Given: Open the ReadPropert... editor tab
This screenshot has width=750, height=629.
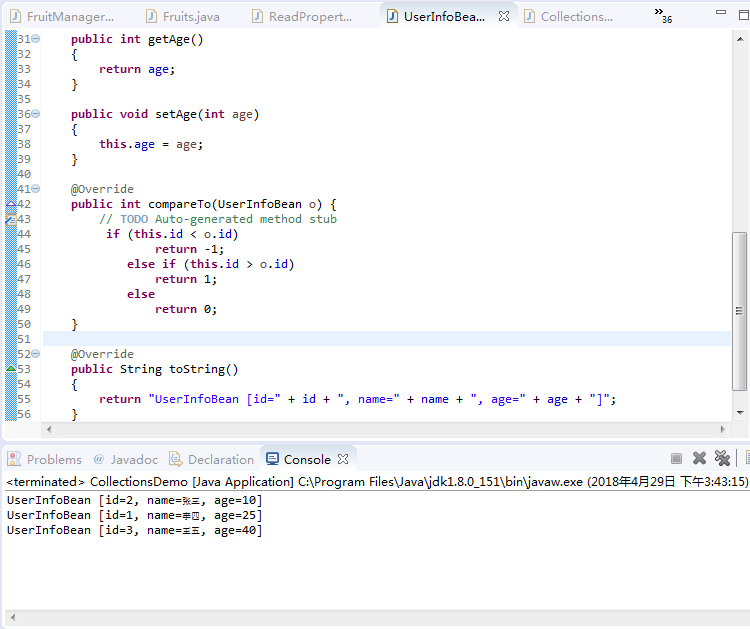Looking at the screenshot, I should pos(302,17).
